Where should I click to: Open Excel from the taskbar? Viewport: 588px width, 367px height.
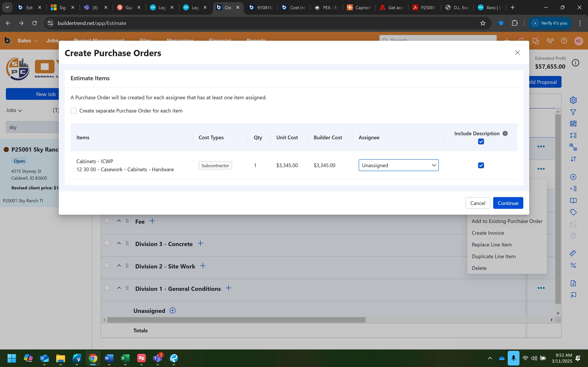tap(125, 358)
